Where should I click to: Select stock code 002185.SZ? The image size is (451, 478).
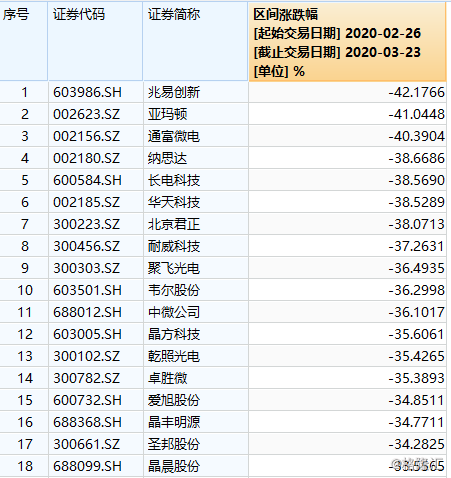point(86,202)
